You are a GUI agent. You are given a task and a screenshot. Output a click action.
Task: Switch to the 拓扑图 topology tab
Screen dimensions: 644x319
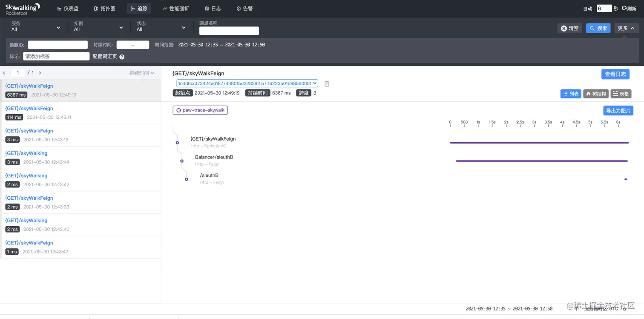pyautogui.click(x=104, y=9)
